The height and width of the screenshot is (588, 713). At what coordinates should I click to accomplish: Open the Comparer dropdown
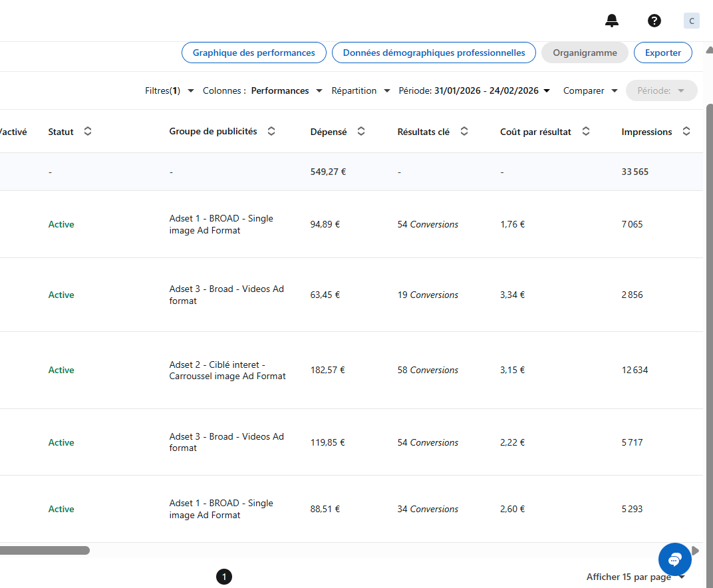[x=590, y=90]
